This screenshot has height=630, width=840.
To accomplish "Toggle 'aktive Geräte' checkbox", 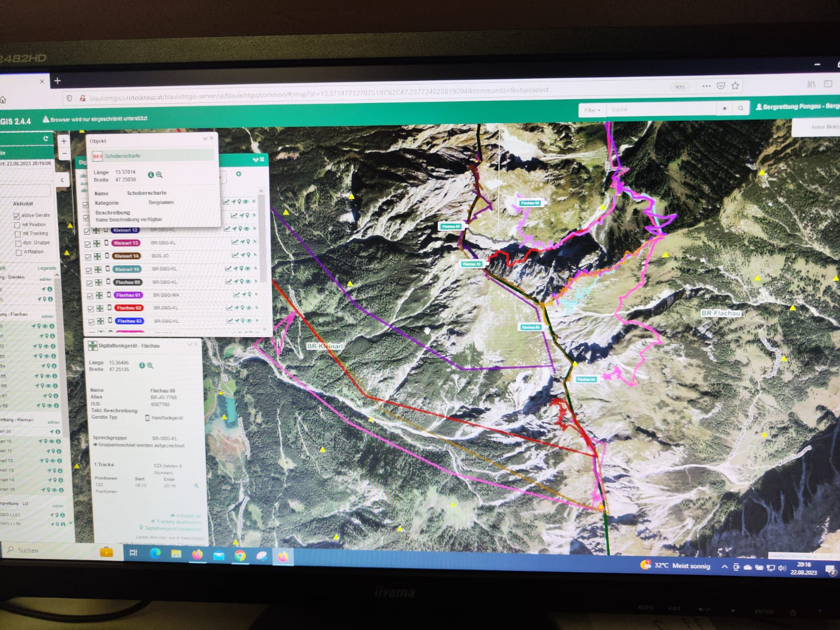I will (x=17, y=216).
